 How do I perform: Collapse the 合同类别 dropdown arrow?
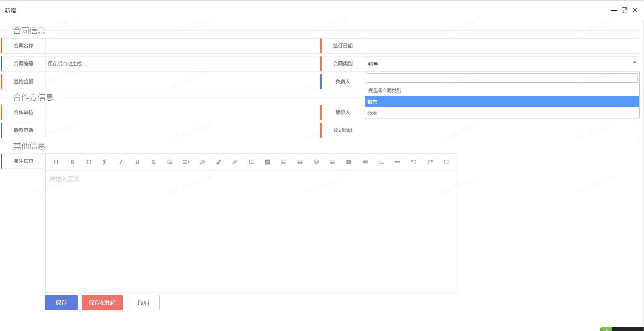tap(634, 63)
